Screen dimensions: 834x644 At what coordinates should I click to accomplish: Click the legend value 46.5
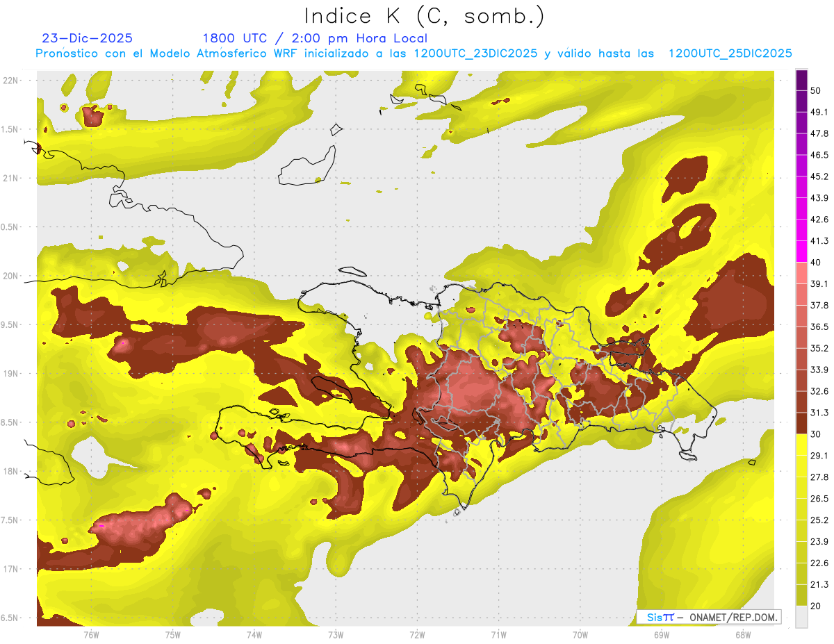coord(819,155)
